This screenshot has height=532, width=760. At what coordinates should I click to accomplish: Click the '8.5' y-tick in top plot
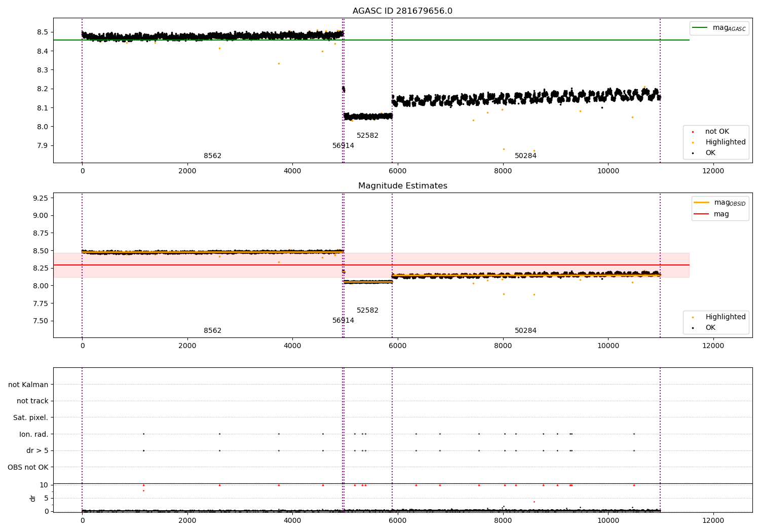coord(43,32)
